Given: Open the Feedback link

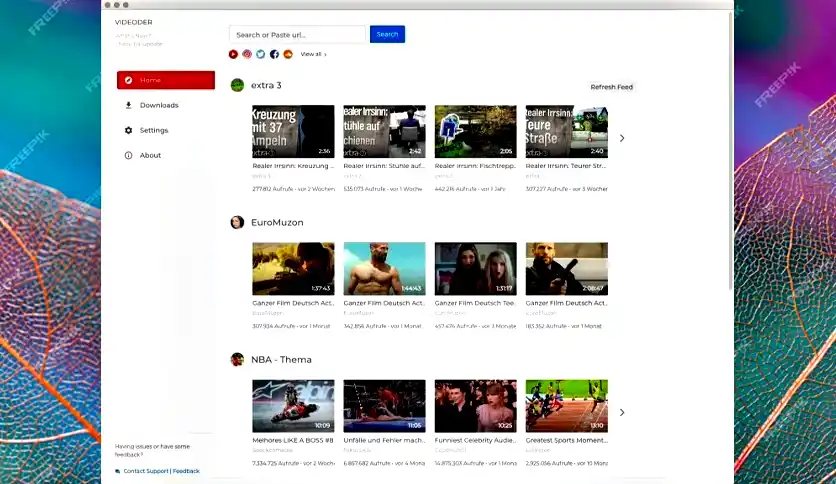Looking at the screenshot, I should [x=186, y=471].
